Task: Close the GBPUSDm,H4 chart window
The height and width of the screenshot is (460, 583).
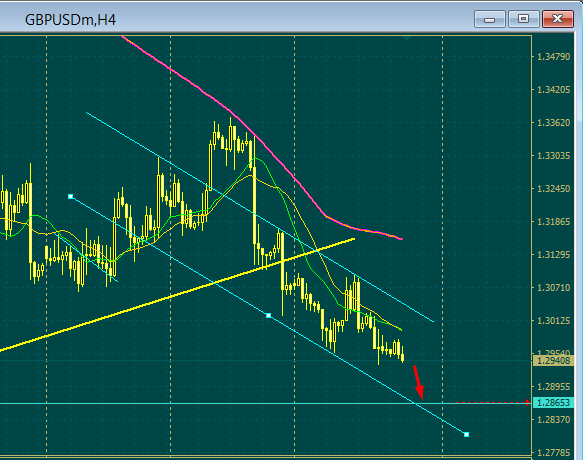Action: pos(557,19)
